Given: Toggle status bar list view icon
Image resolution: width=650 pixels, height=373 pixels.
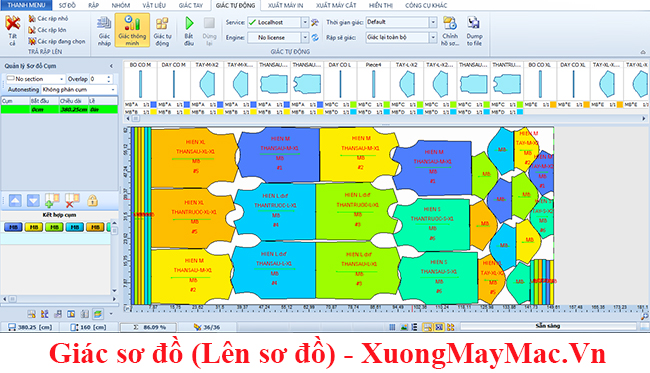Looking at the screenshot, I should [x=415, y=327].
